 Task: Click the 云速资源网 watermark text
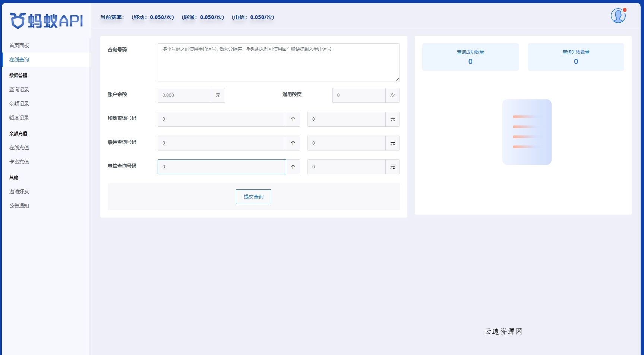[502, 332]
